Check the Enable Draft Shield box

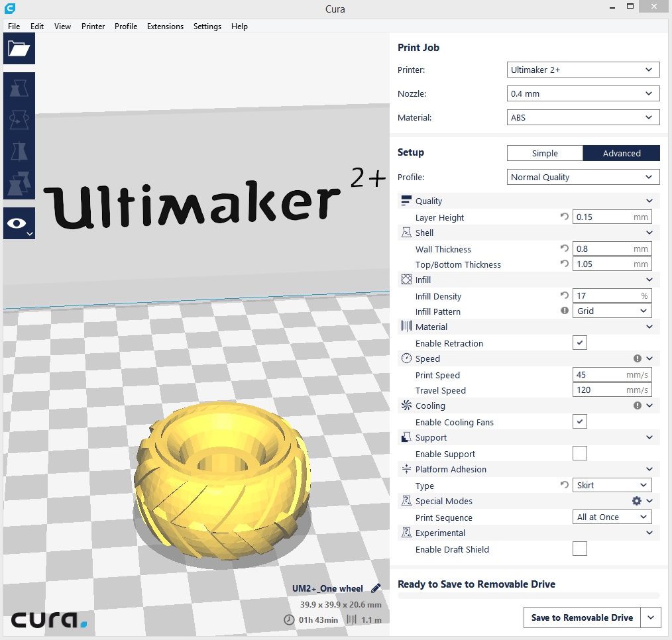point(579,549)
